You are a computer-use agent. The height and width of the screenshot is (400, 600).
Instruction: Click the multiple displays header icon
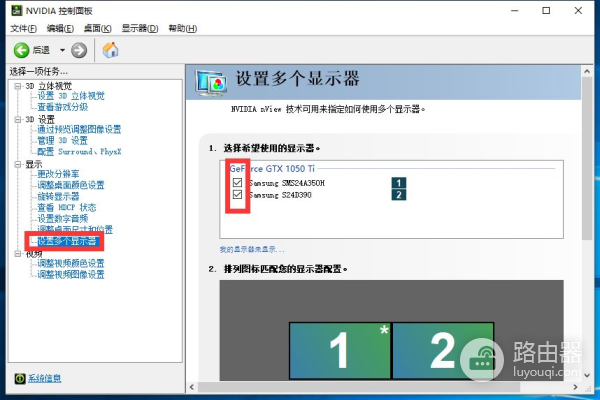point(210,83)
